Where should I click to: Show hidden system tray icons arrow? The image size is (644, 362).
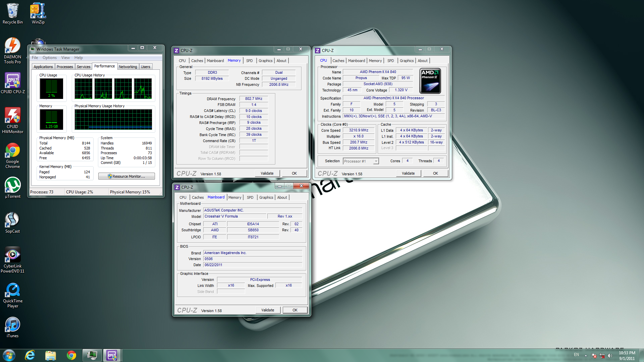click(x=586, y=356)
